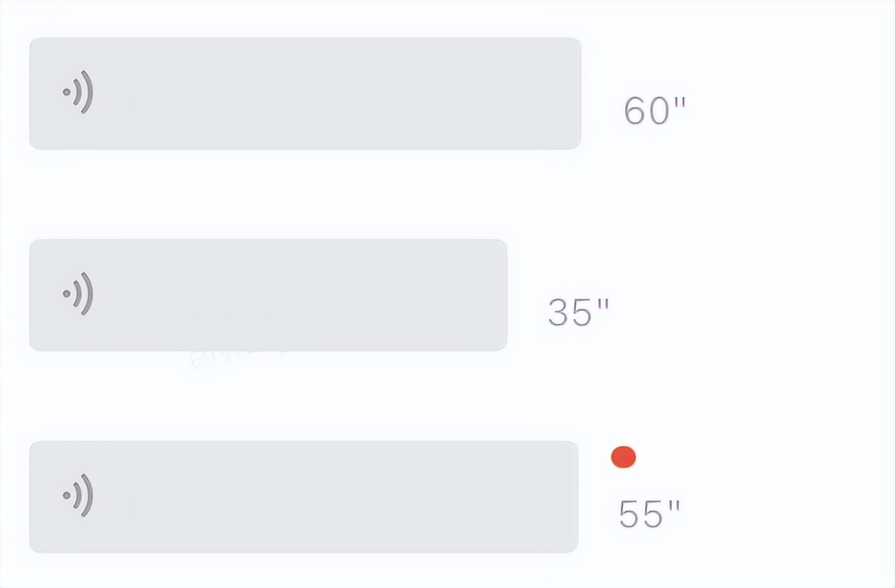Image resolution: width=895 pixels, height=588 pixels.
Task: Open the unread voice message with red dot
Action: pyautogui.click(x=304, y=496)
